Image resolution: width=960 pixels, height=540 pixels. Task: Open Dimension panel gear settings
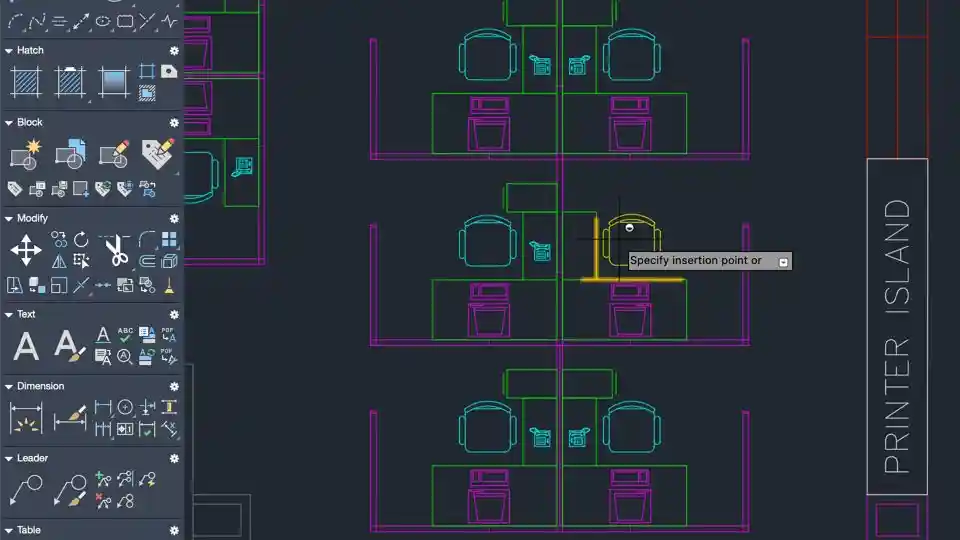point(174,386)
